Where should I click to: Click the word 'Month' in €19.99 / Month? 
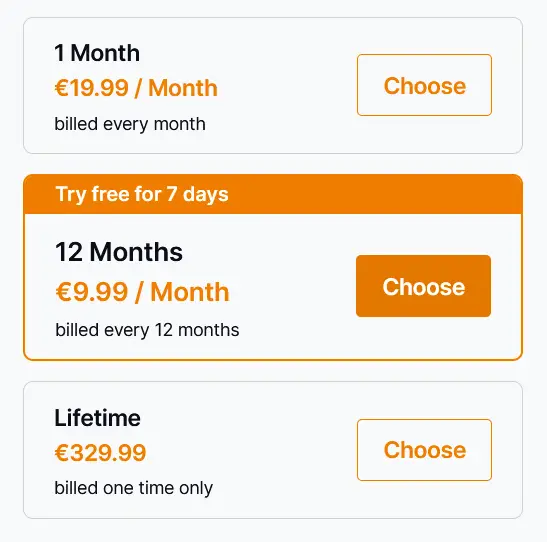click(x=183, y=88)
